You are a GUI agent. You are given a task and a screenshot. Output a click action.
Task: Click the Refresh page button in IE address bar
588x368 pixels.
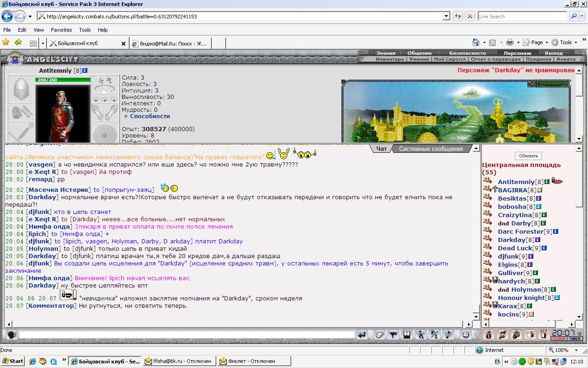[458, 16]
